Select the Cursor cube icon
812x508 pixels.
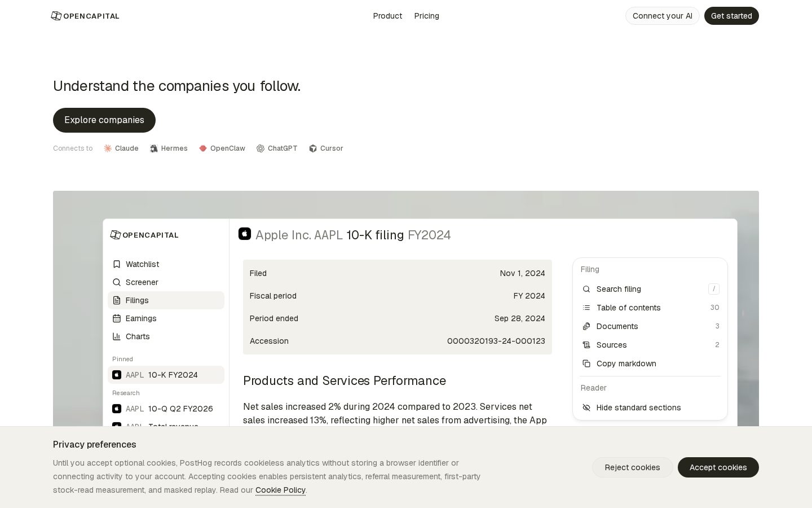click(x=313, y=148)
